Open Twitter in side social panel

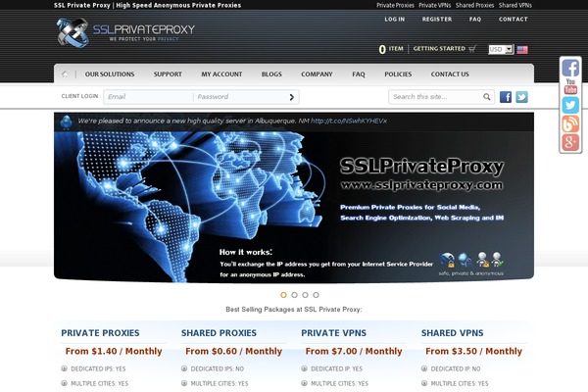point(570,105)
